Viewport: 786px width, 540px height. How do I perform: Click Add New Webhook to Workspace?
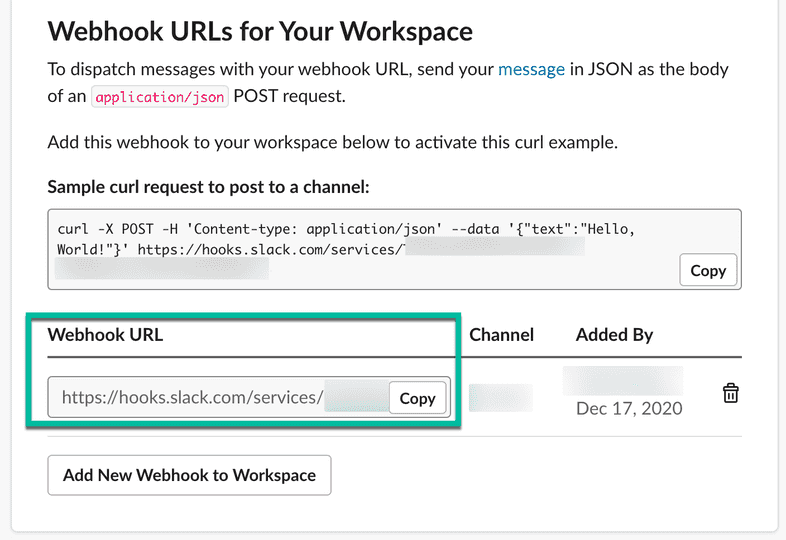[x=189, y=475]
